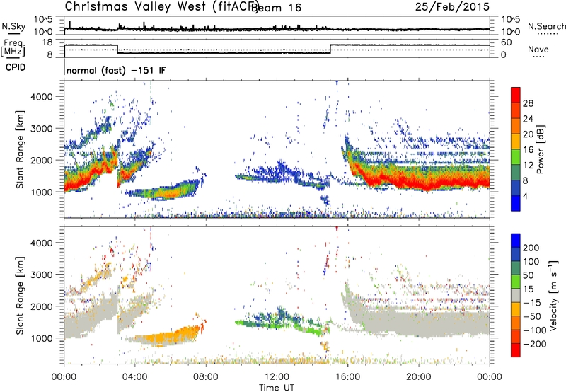Click the '-50' velocity colorbar tick
This screenshot has width=566, height=392.
click(x=532, y=316)
